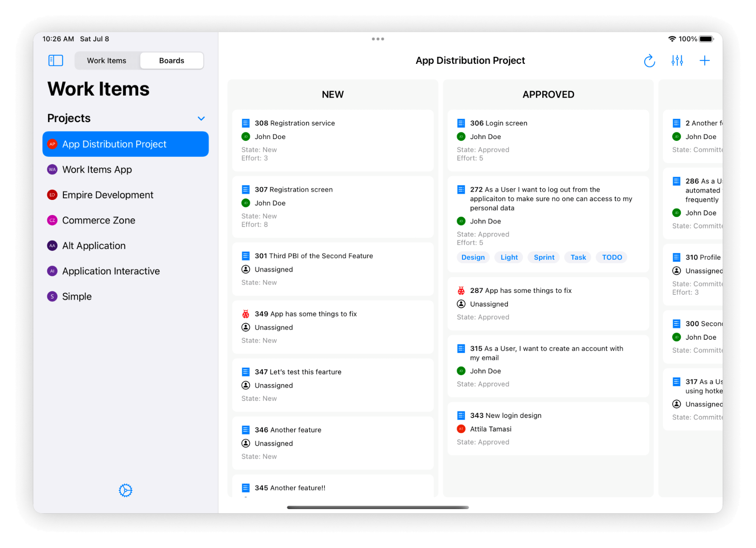The height and width of the screenshot is (548, 756).
Task: Click the document icon on item 308
Action: (x=245, y=122)
